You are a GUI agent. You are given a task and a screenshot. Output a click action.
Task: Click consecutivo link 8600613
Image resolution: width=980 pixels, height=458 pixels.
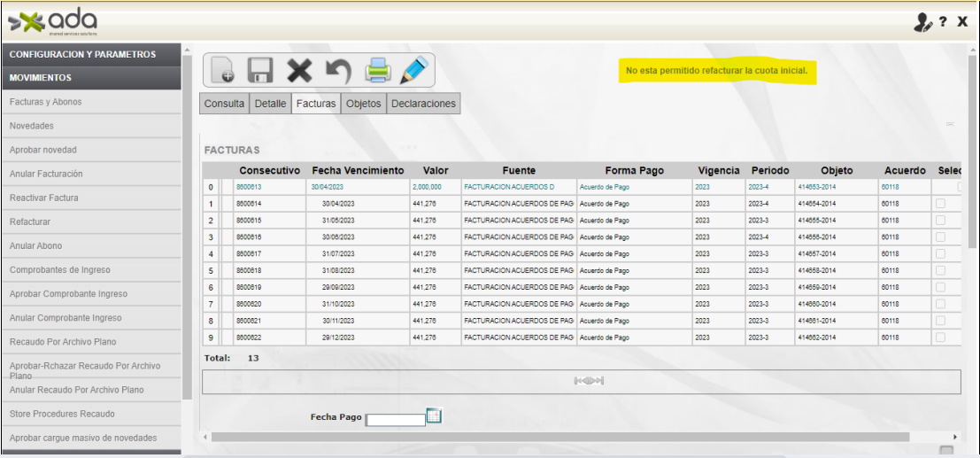pos(249,187)
